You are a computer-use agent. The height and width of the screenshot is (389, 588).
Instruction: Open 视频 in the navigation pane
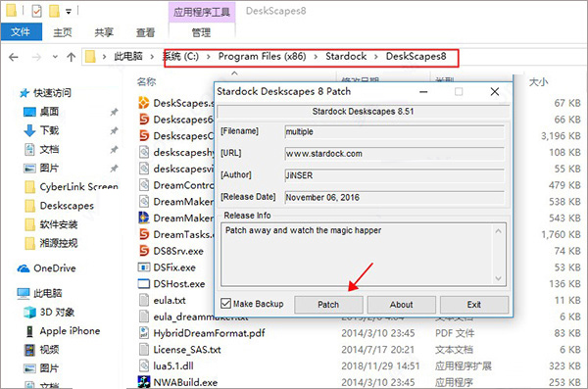49,350
